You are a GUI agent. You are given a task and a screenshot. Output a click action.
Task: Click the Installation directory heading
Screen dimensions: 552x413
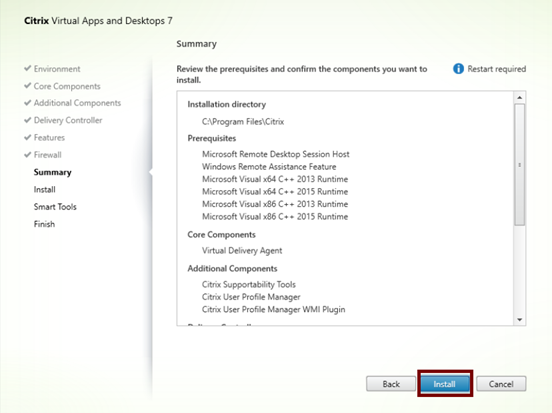pyautogui.click(x=227, y=105)
